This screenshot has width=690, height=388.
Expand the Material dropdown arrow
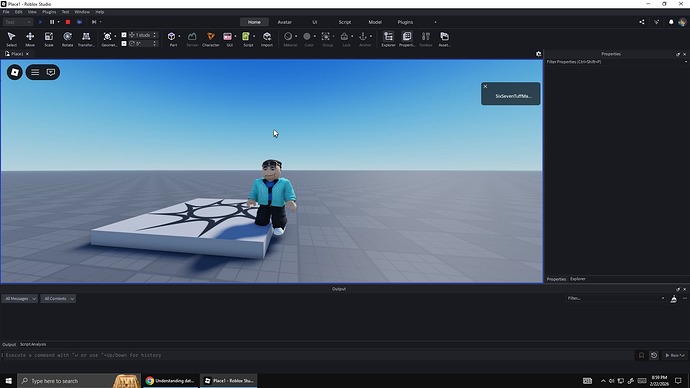pos(296,37)
